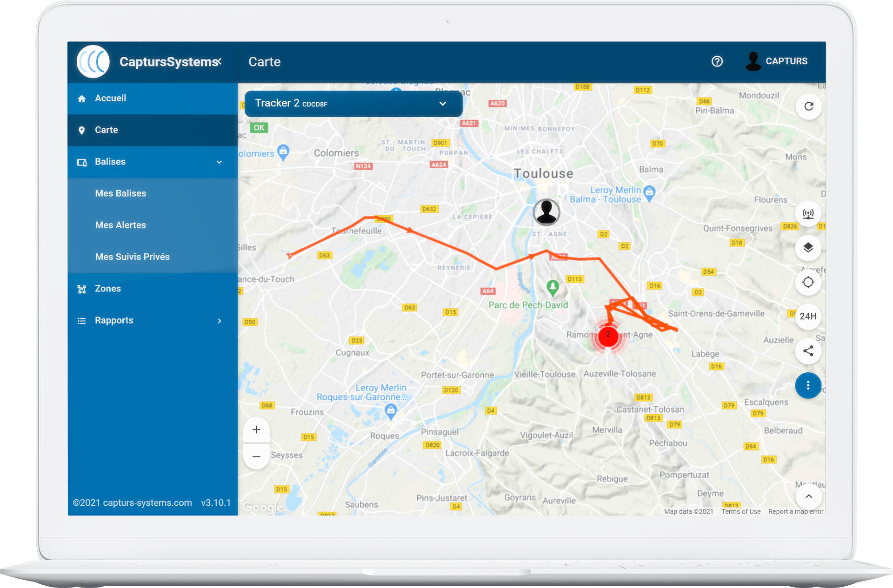Select Mes Alertes in the sidebar
Viewport: 893px width, 588px height.
pyautogui.click(x=120, y=225)
